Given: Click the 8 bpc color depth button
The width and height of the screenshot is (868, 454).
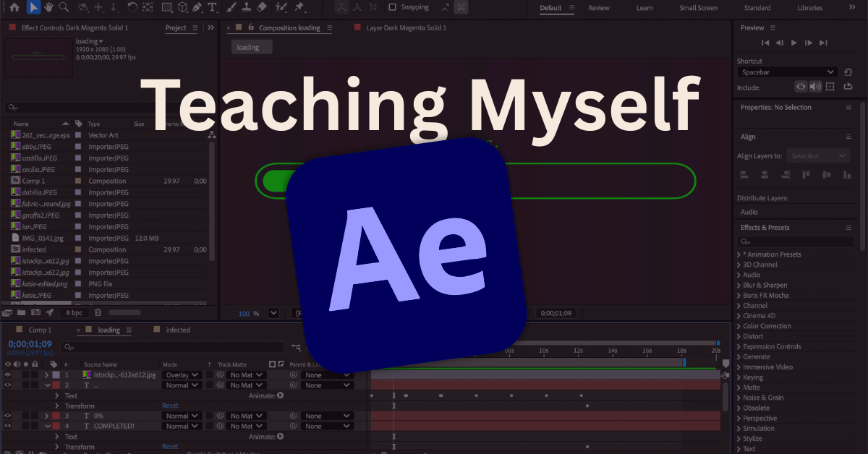Looking at the screenshot, I should 74,312.
